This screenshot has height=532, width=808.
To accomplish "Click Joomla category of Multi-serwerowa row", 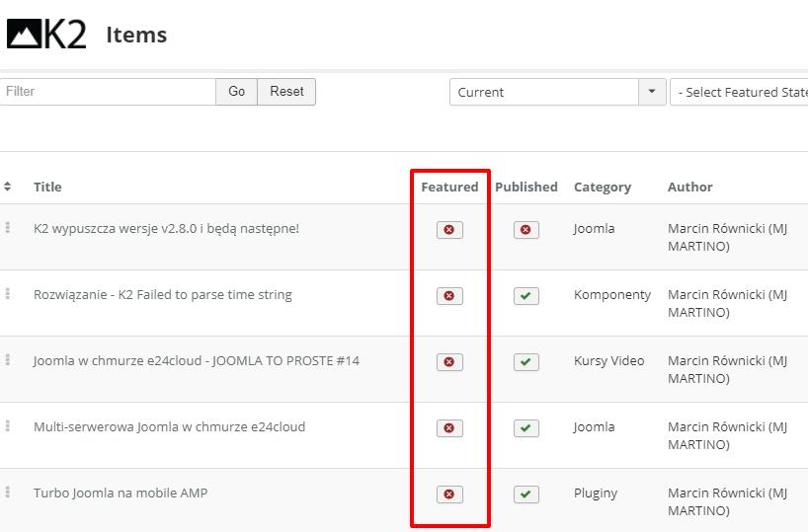I will click(595, 427).
